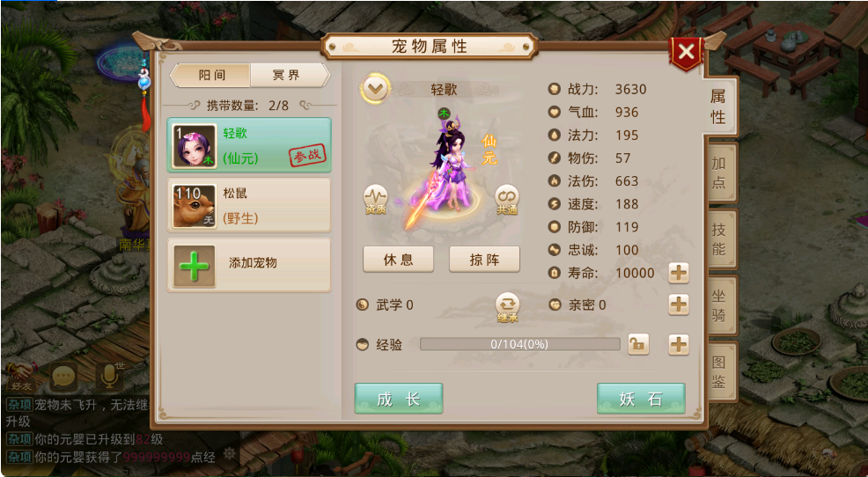Click the 休息 rest button
Screen dimensions: 868x477
[x=398, y=260]
